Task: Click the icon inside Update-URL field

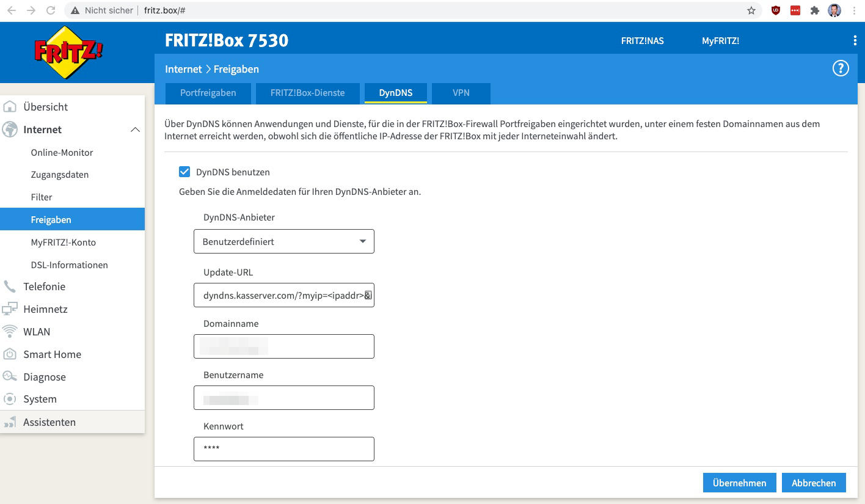Action: (368, 295)
